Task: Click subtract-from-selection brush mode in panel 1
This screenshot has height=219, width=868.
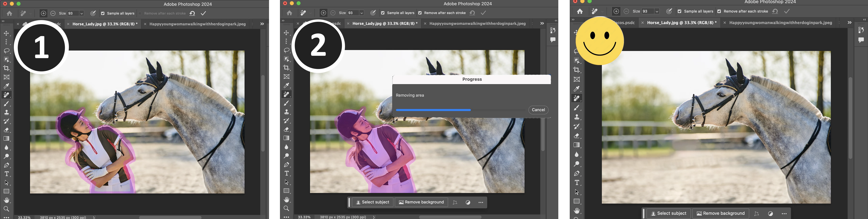Action: (x=53, y=14)
